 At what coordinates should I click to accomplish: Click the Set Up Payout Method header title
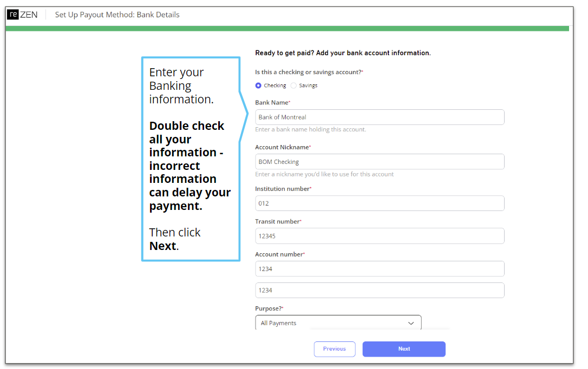[117, 15]
